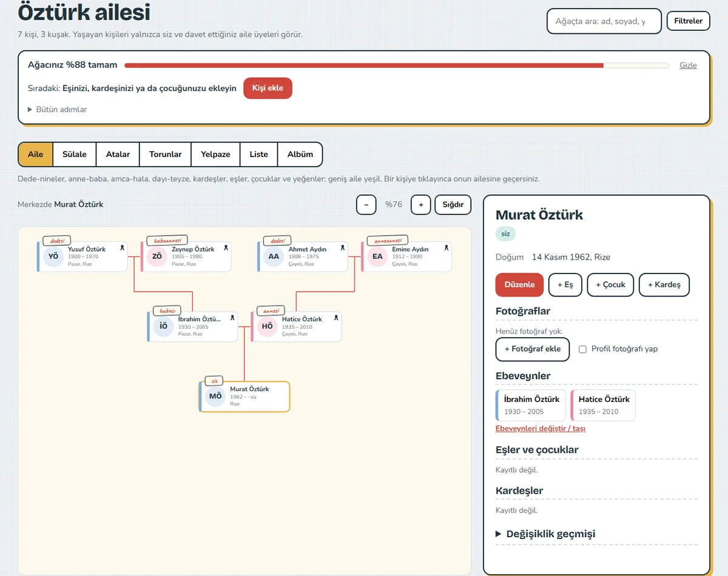Add a sibling with the '+ Kardeş' button
The image size is (728, 576).
point(664,284)
